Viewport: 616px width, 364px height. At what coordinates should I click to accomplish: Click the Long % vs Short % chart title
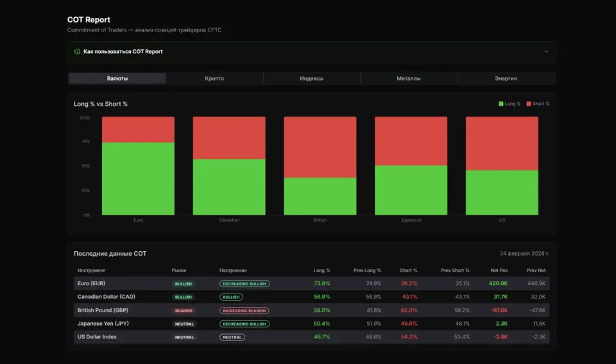tap(101, 104)
